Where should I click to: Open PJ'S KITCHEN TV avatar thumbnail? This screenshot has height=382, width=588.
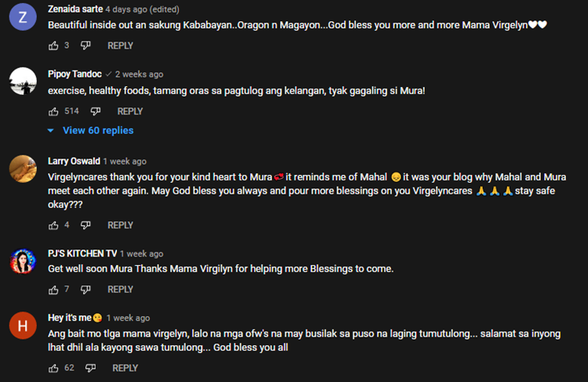[23, 261]
